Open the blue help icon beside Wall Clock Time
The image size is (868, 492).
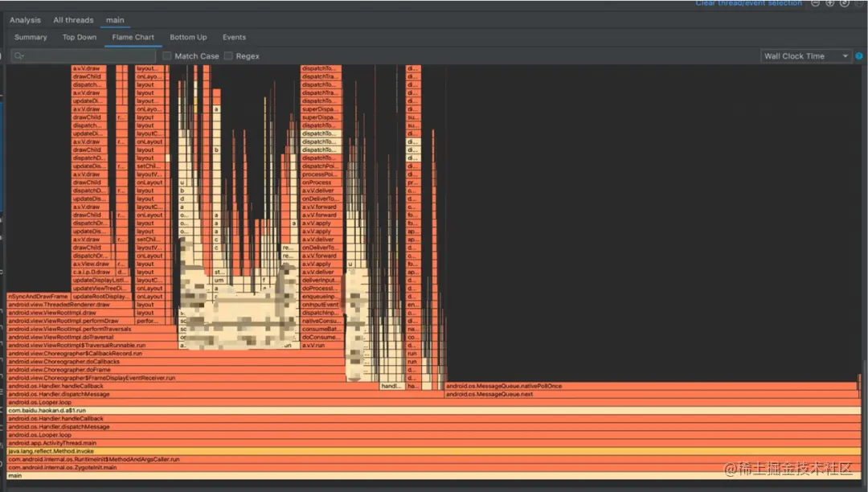coord(859,56)
